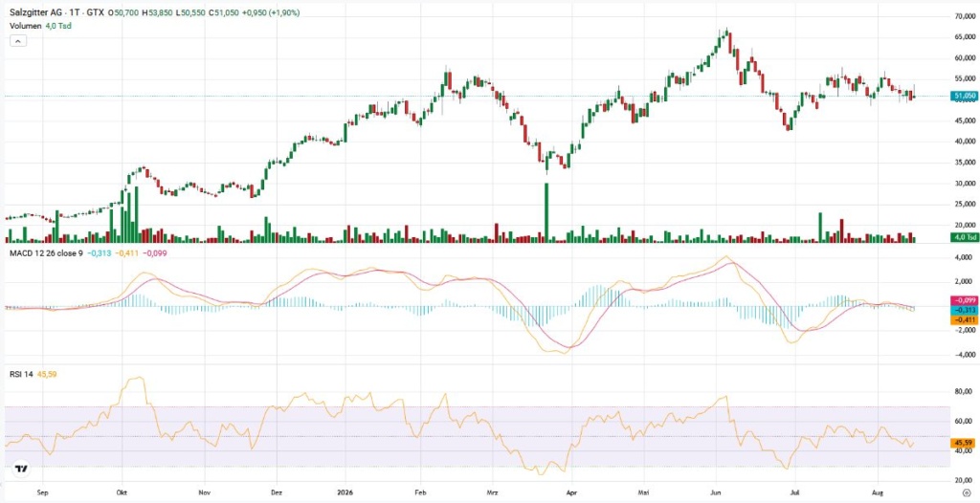Click the MACD scale label -4,000
This screenshot has width=980, height=503.
click(963, 356)
